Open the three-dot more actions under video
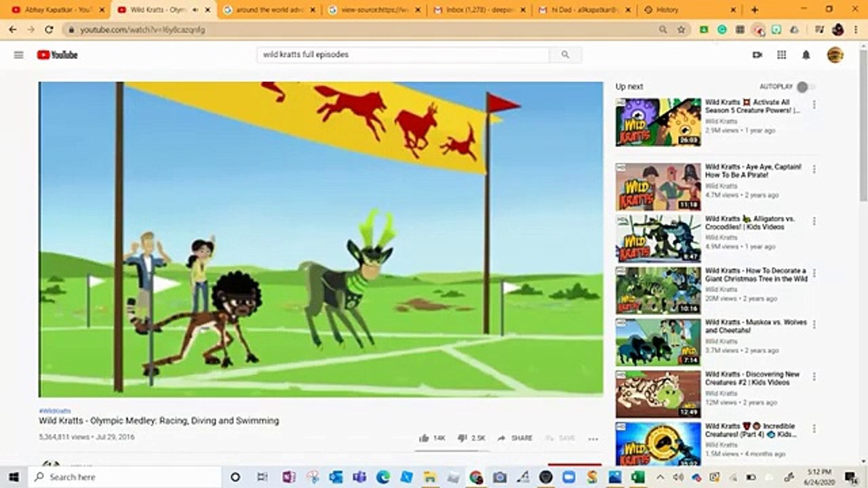Viewport: 868px width, 488px height. (x=593, y=439)
